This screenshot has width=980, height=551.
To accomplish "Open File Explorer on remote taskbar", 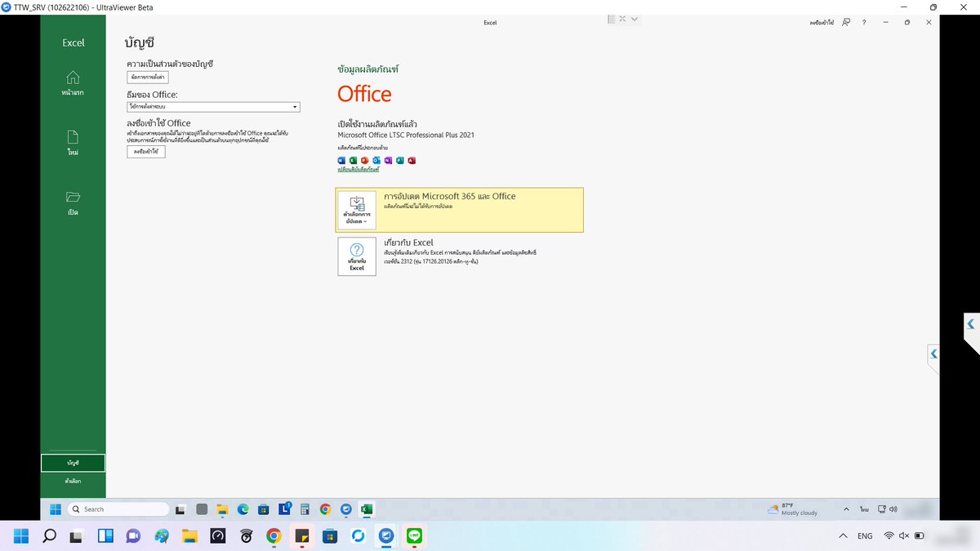I will click(222, 509).
